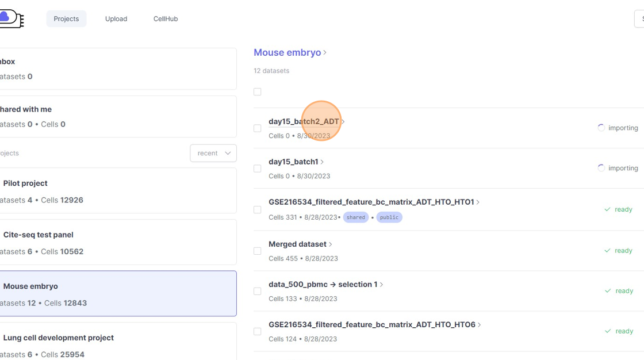
Task: Click the importing spinner for day15_batch2_ADT
Action: pyautogui.click(x=601, y=128)
